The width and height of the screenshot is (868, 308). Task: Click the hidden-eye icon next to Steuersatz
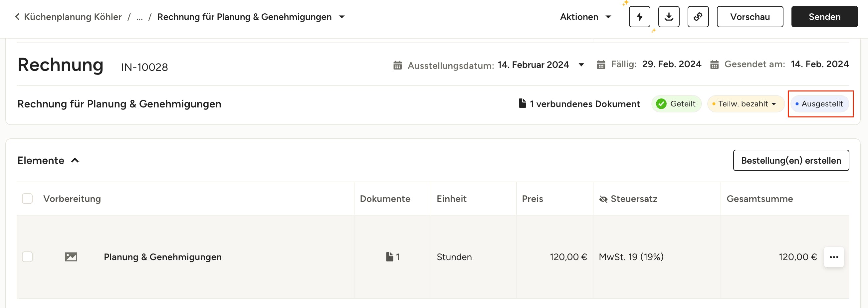(603, 199)
